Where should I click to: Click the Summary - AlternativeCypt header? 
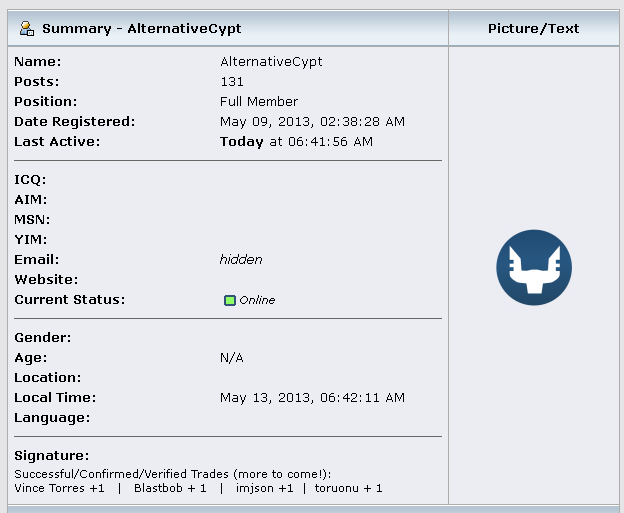point(142,29)
